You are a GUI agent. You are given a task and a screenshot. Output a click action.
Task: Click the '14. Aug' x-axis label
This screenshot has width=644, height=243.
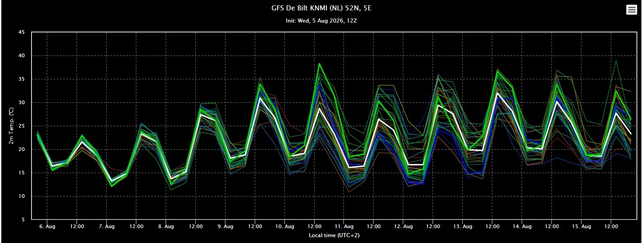(x=522, y=226)
